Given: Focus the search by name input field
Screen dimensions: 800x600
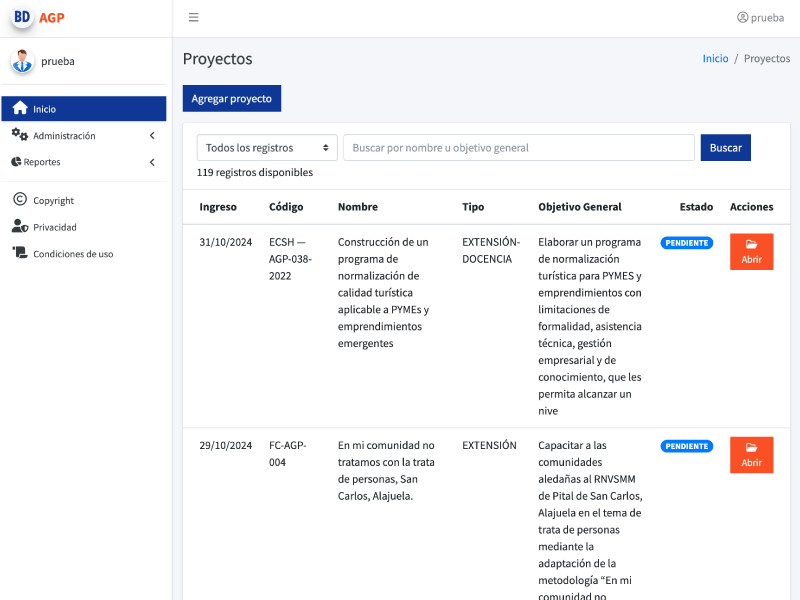Looking at the screenshot, I should [518, 148].
